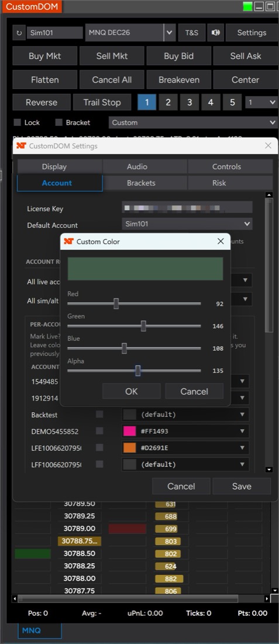The width and height of the screenshot is (279, 644).
Task: Click the Sell Ask button
Action: coord(245,56)
